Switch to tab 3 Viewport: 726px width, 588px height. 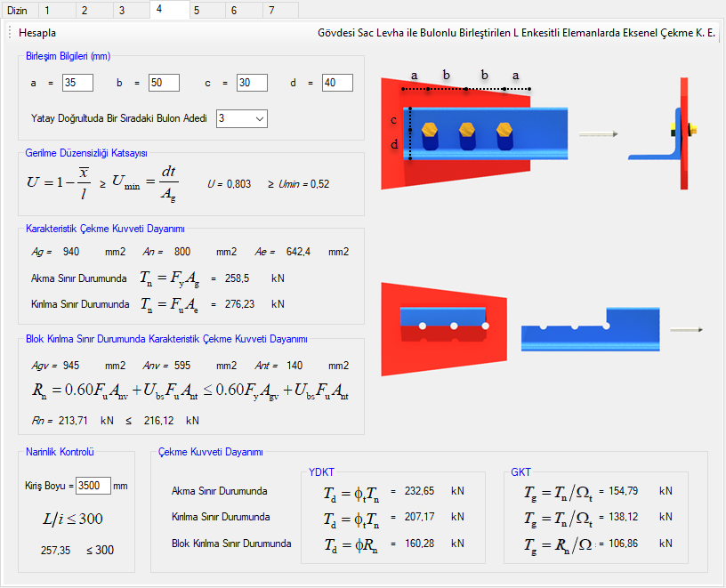[132, 10]
